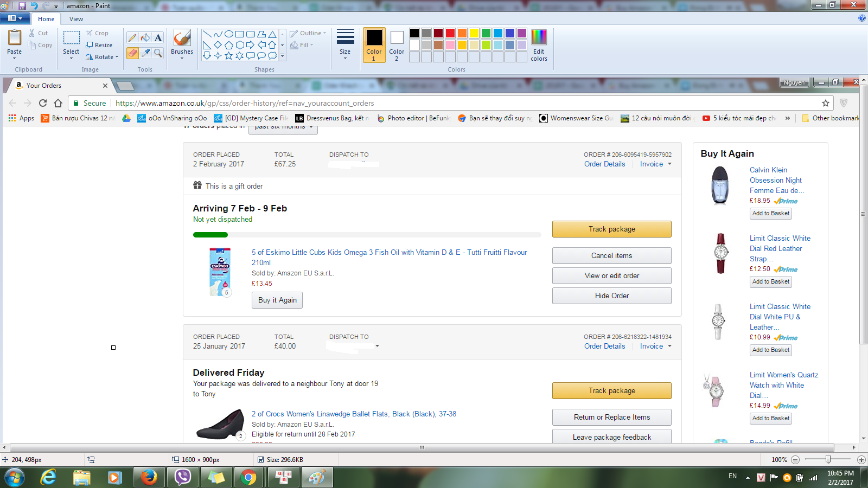Click the Crop button

[97, 33]
